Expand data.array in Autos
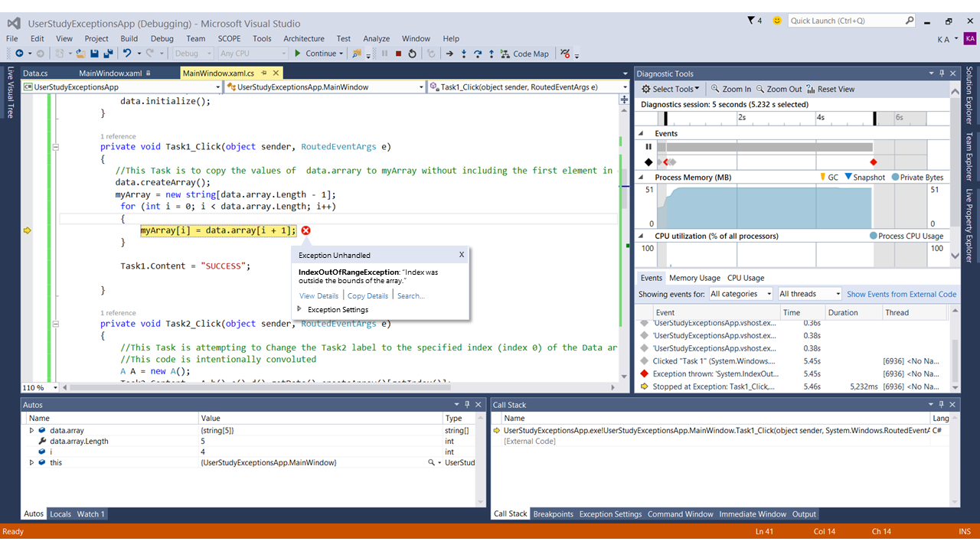 coord(31,431)
